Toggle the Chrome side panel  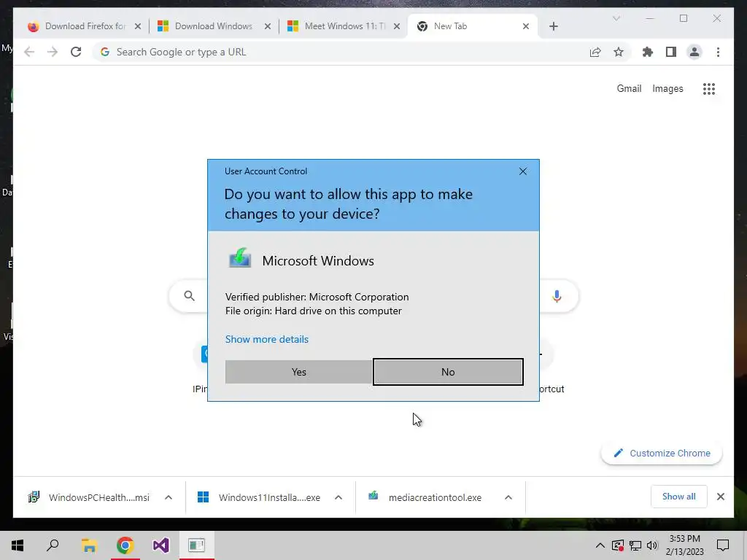[671, 52]
